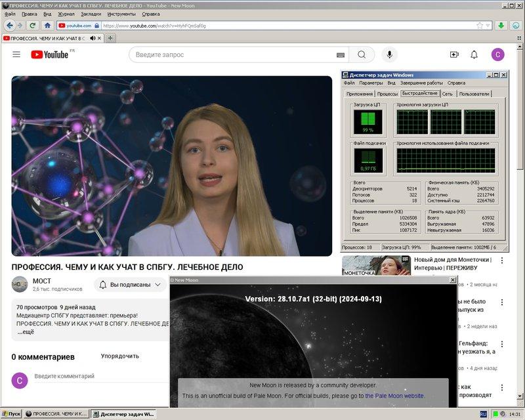The height and width of the screenshot is (420, 525).
Task: Switch to the browser taskbar button
Action: 56,414
